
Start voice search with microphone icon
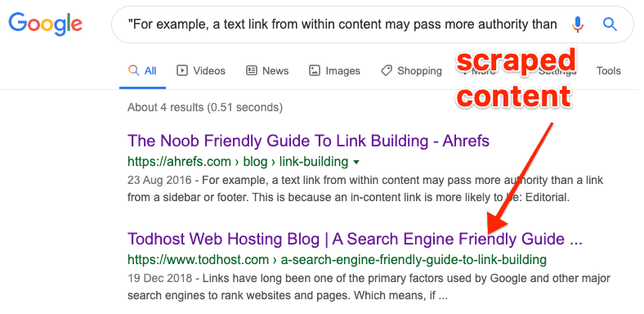[578, 25]
